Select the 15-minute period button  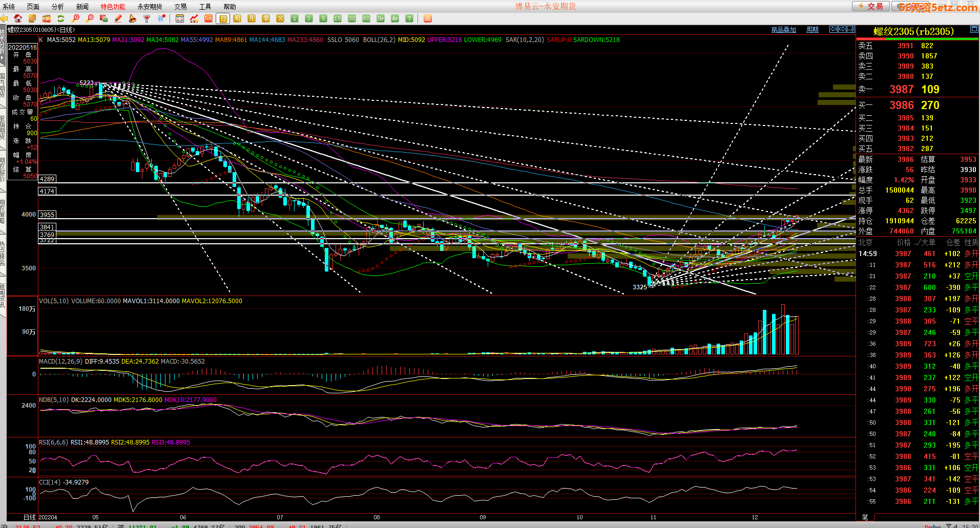coord(338,18)
